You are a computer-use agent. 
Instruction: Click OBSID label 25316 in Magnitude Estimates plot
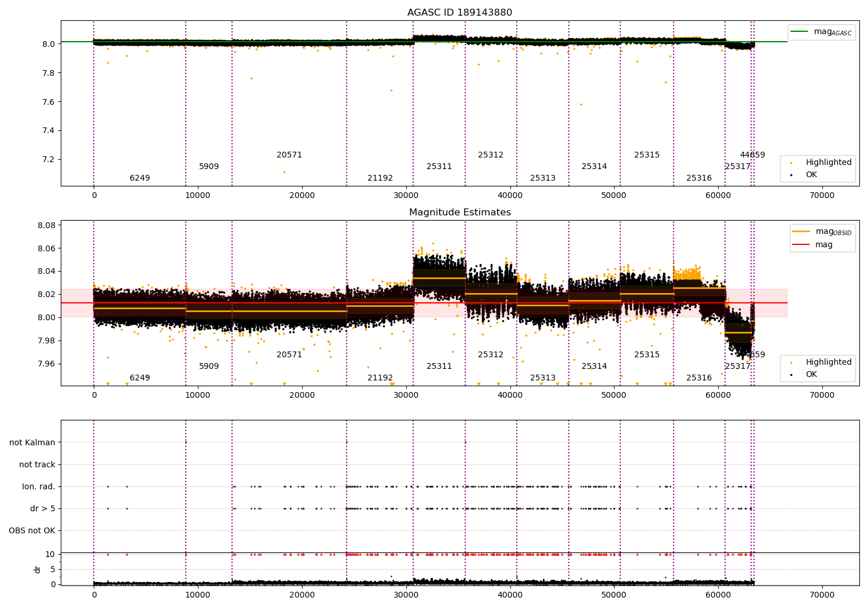point(699,378)
